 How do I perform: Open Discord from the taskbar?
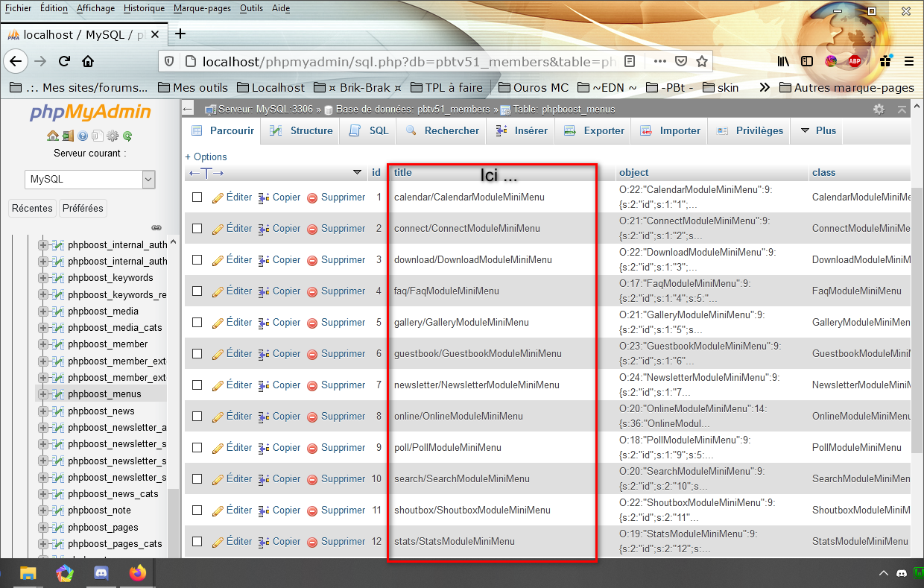(x=101, y=573)
